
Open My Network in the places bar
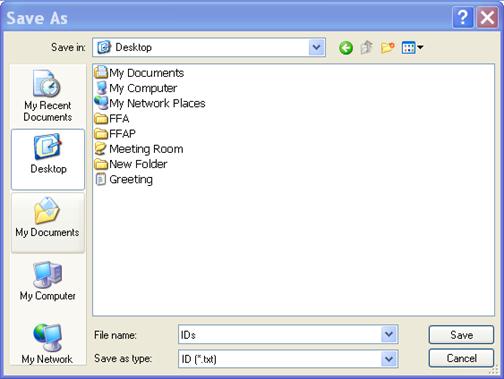(x=47, y=344)
